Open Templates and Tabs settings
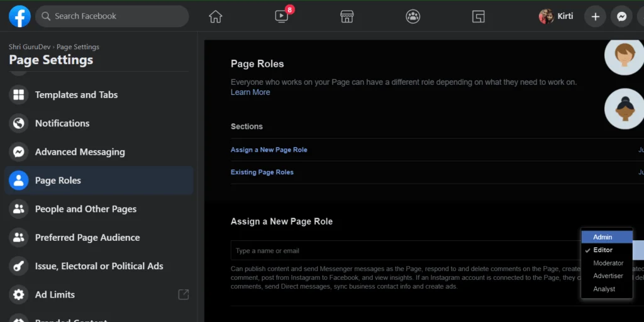This screenshot has width=644, height=322. pos(76,95)
